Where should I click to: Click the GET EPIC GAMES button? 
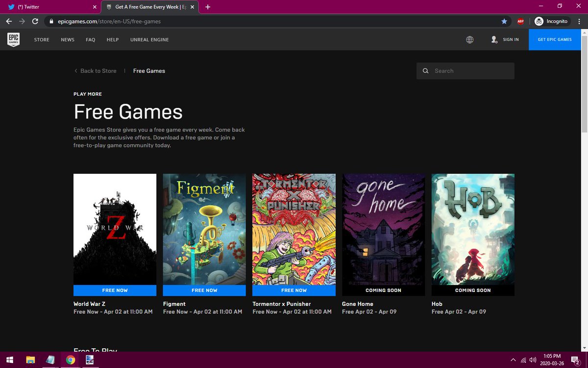(x=555, y=40)
